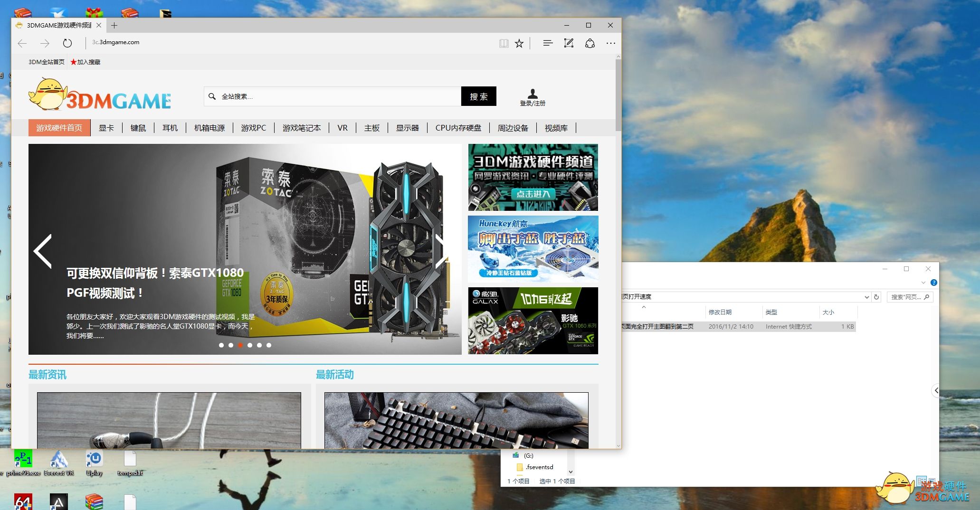Open the 显卡 category
Image resolution: width=980 pixels, height=510 pixels.
[x=106, y=128]
